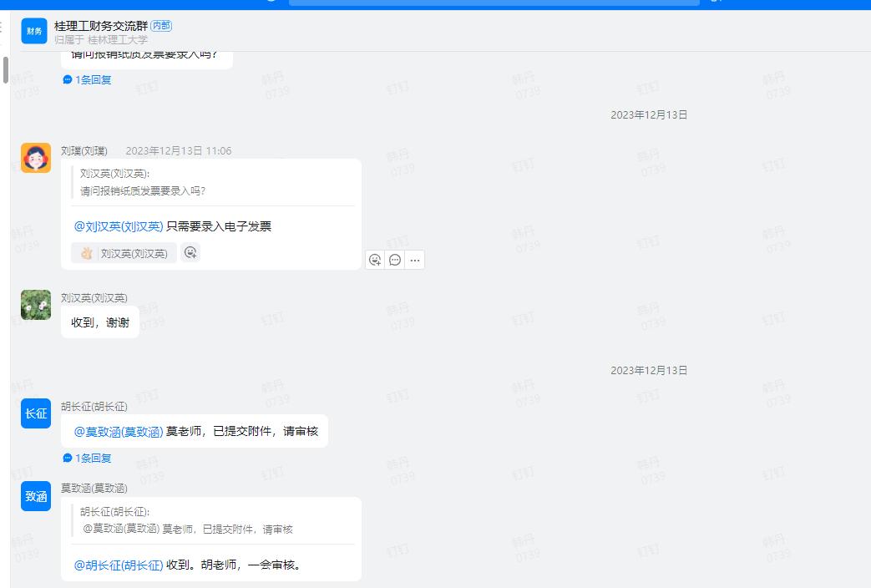This screenshot has height=588, width=871.
Task: Jump to quoted message 请问报销纸质发票要录入吗
Action: (x=143, y=190)
